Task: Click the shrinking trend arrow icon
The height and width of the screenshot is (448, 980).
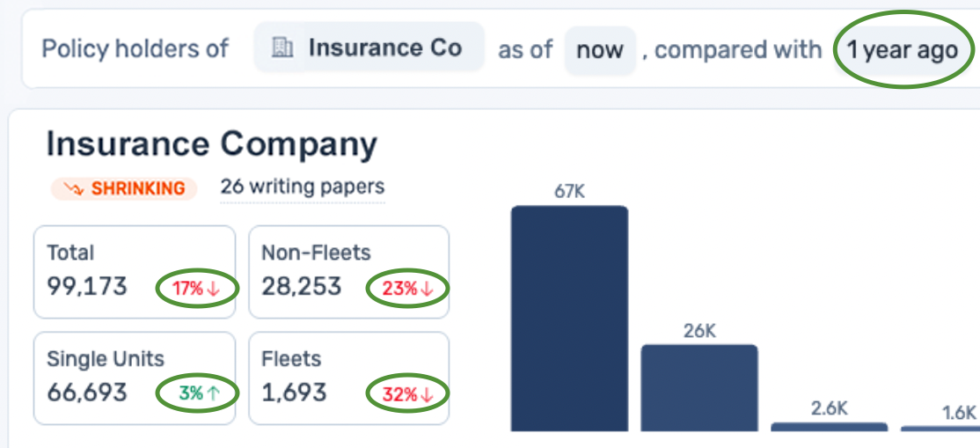Action: 72,188
